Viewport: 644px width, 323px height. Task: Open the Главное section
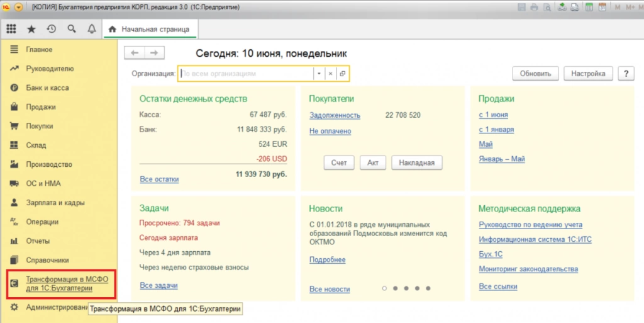tap(39, 49)
